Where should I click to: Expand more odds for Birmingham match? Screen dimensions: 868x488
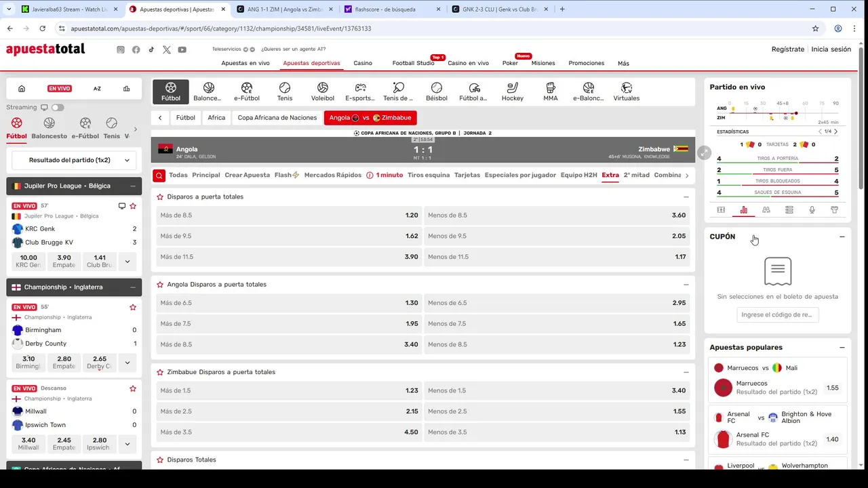[x=127, y=363]
